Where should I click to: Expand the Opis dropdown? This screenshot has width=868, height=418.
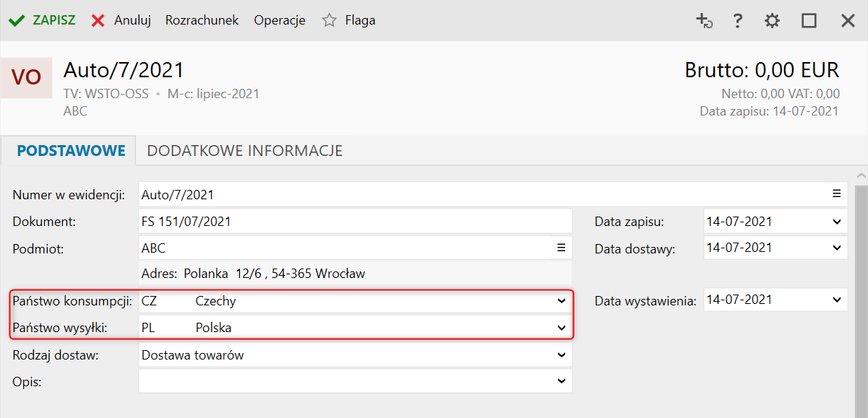pos(562,380)
